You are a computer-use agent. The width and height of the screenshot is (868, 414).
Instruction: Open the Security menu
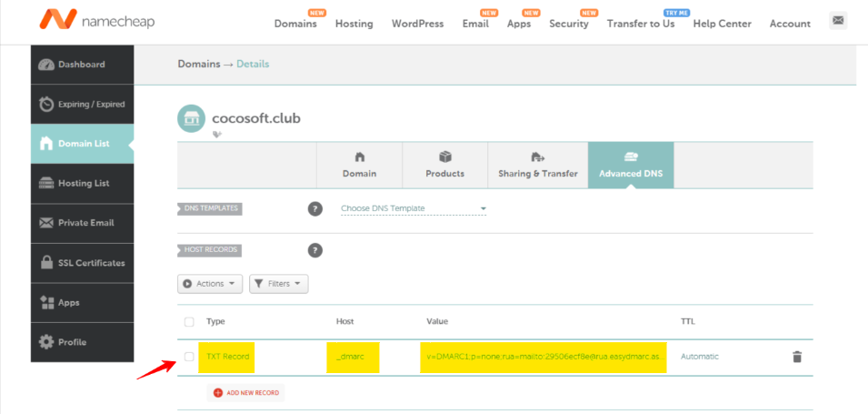tap(569, 24)
